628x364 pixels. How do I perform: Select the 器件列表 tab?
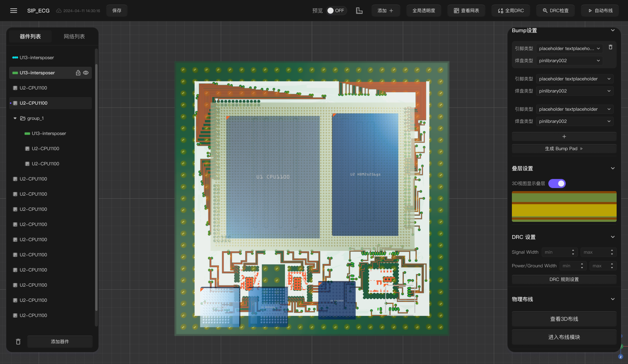pyautogui.click(x=30, y=36)
